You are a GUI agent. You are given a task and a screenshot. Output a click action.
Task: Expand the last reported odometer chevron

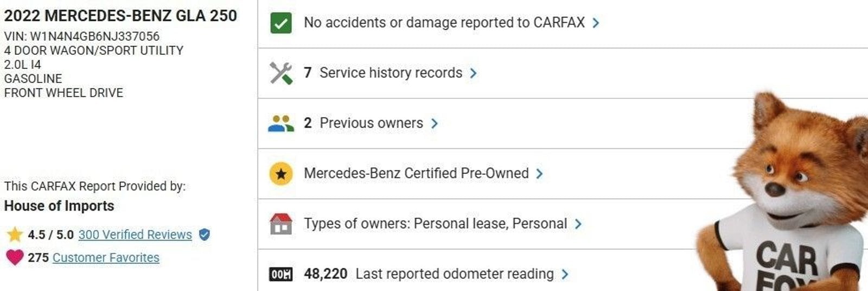pyautogui.click(x=565, y=274)
